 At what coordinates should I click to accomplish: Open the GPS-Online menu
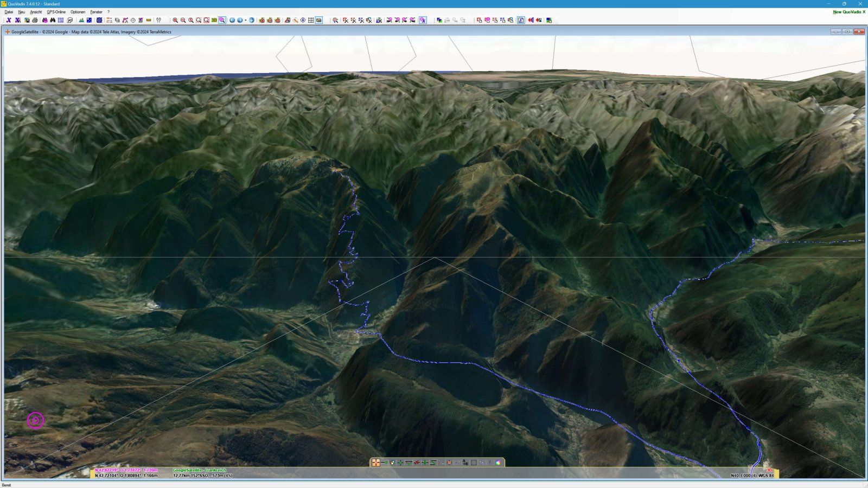[56, 12]
